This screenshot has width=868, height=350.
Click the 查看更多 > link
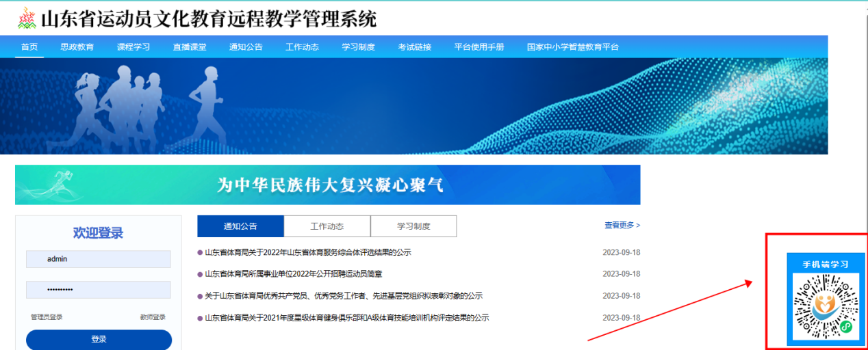point(622,225)
